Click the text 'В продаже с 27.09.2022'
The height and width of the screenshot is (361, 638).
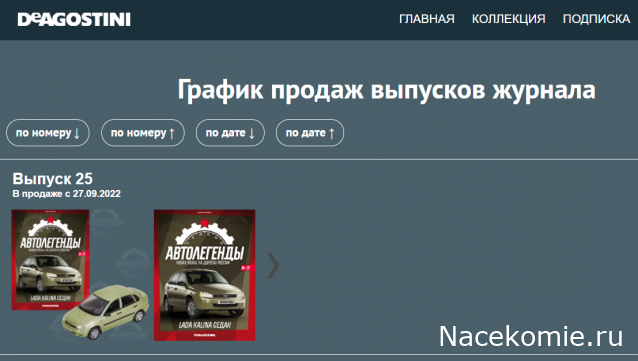[66, 194]
